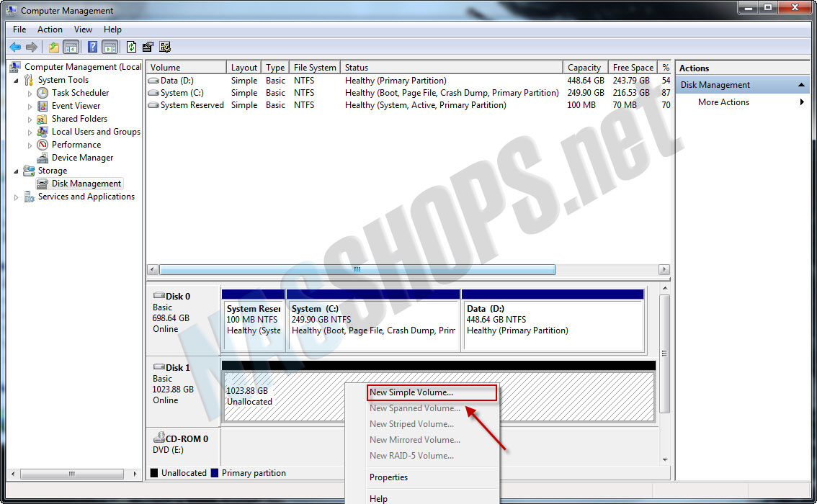Select the Data (D:) 448.64 GB partition block
The height and width of the screenshot is (504, 817).
click(553, 320)
